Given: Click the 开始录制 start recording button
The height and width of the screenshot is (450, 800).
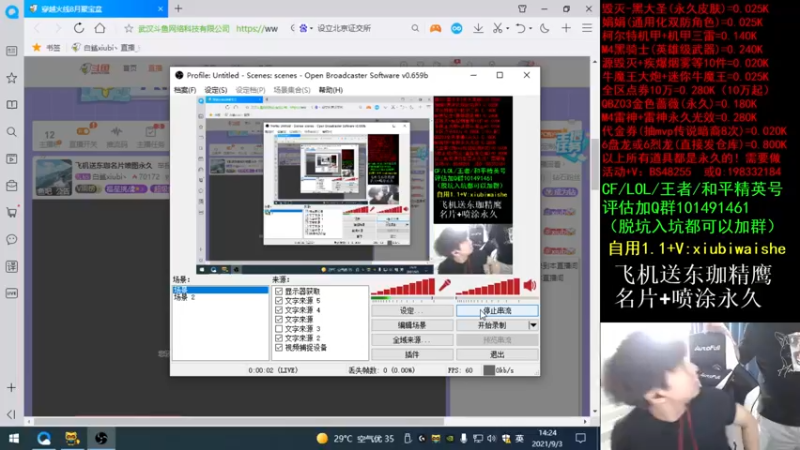Looking at the screenshot, I should (492, 325).
